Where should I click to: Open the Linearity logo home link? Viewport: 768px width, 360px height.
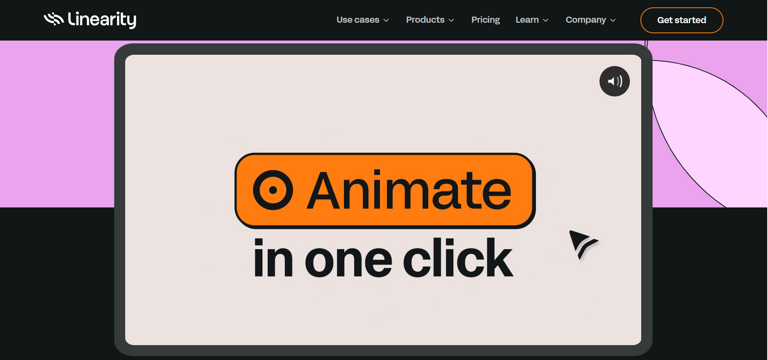pos(90,20)
